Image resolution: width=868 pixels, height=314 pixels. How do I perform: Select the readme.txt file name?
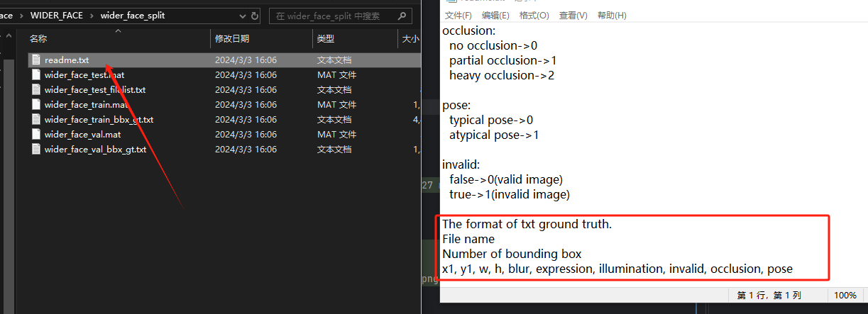pos(67,60)
